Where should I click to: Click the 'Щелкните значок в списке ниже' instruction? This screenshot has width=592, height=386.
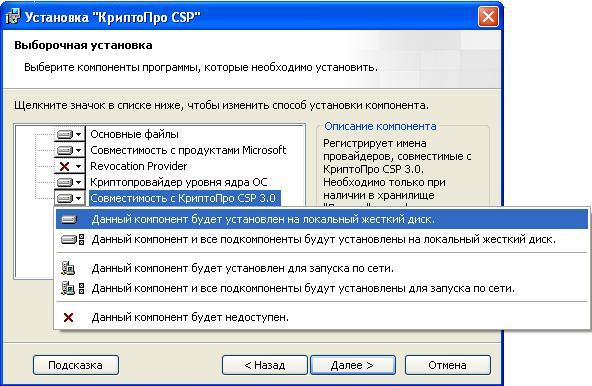click(221, 105)
